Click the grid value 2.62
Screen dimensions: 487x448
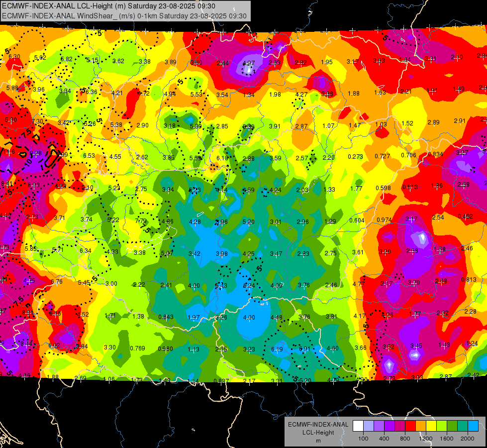[142, 157]
